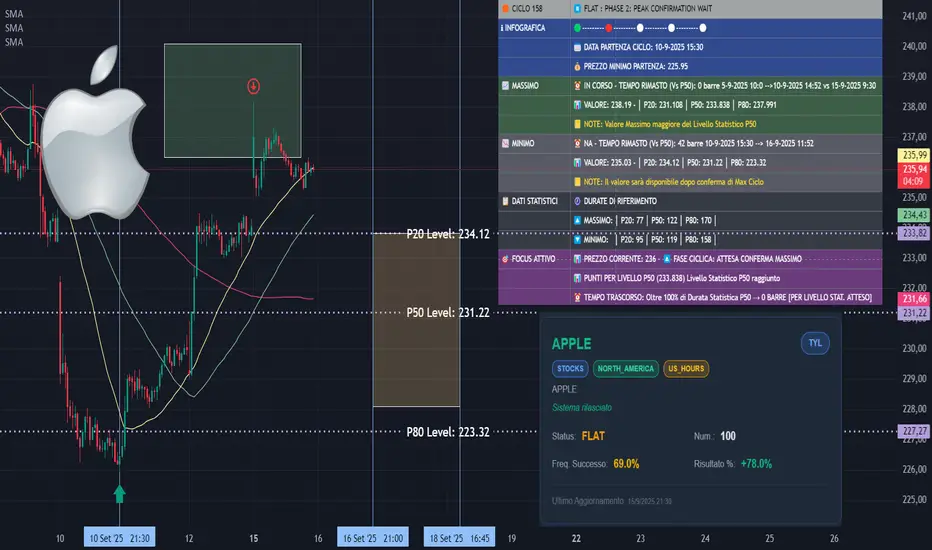Click the P80 Level: 223.32 label

pyautogui.click(x=448, y=432)
